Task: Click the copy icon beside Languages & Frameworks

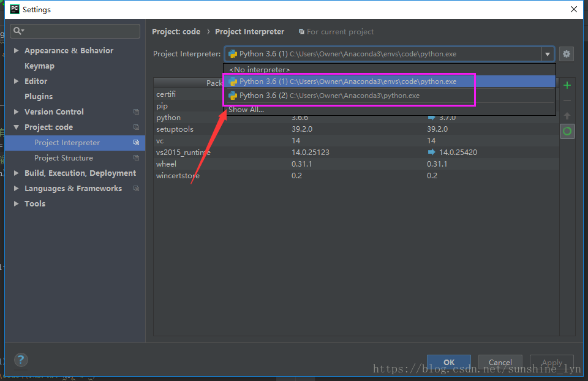Action: pyautogui.click(x=136, y=188)
